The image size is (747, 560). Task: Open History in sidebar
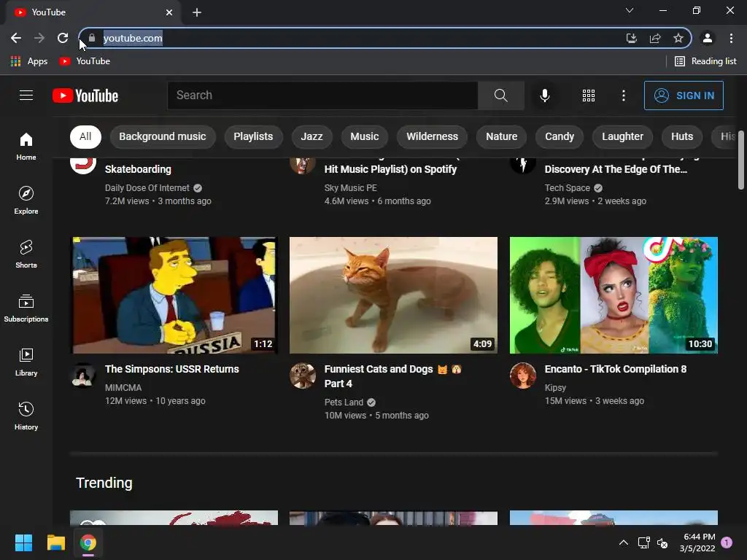click(x=26, y=416)
